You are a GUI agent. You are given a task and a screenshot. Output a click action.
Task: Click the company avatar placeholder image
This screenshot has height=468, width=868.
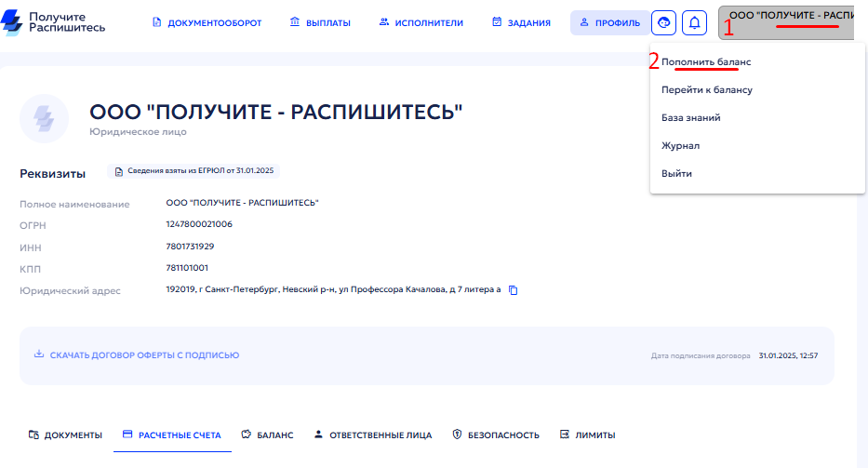pos(44,118)
